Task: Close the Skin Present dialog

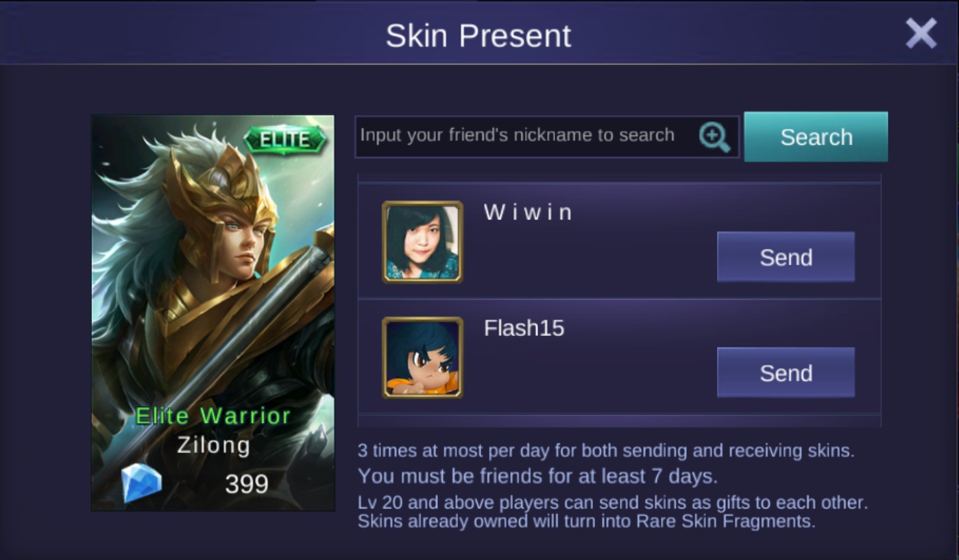Action: 921,33
